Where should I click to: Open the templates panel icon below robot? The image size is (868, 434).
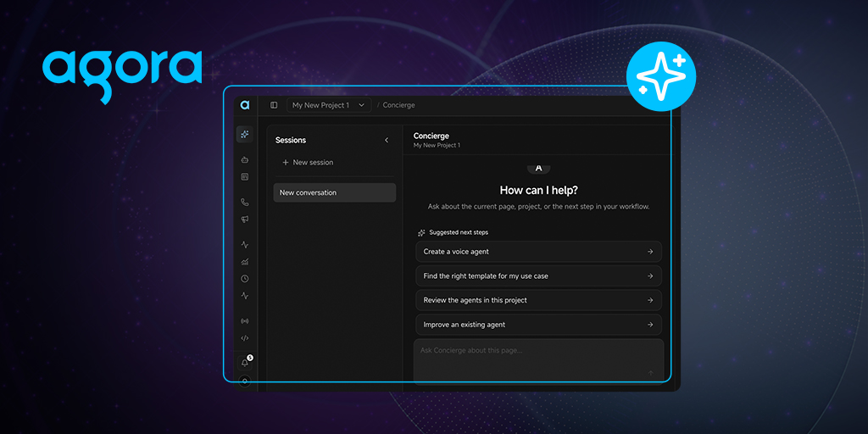245,177
